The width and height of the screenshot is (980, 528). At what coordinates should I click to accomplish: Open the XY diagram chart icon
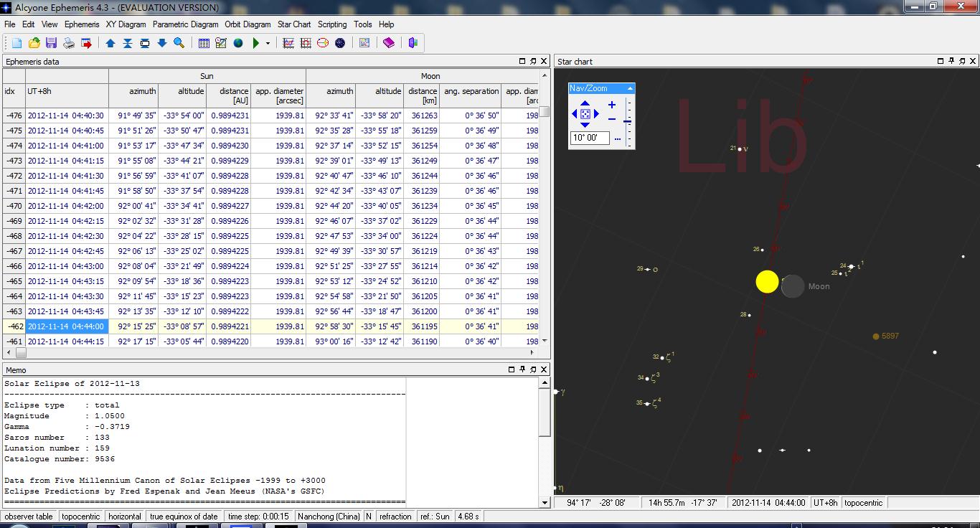tap(288, 43)
